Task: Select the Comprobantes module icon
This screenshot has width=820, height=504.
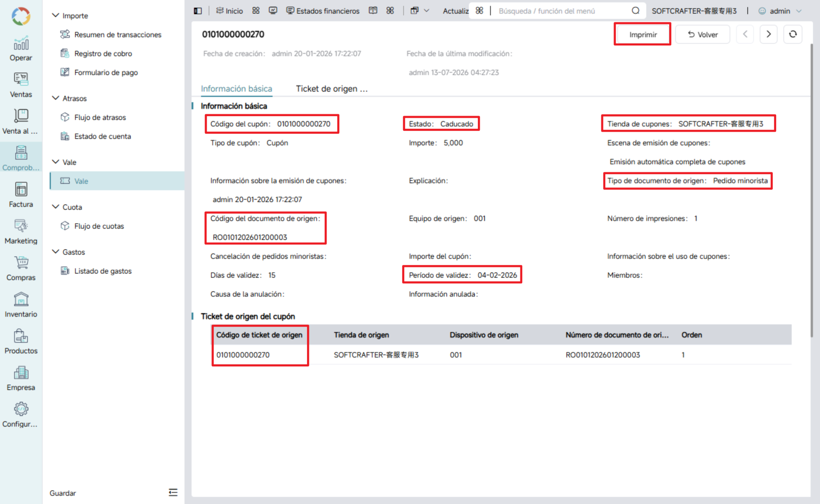Action: click(21, 159)
